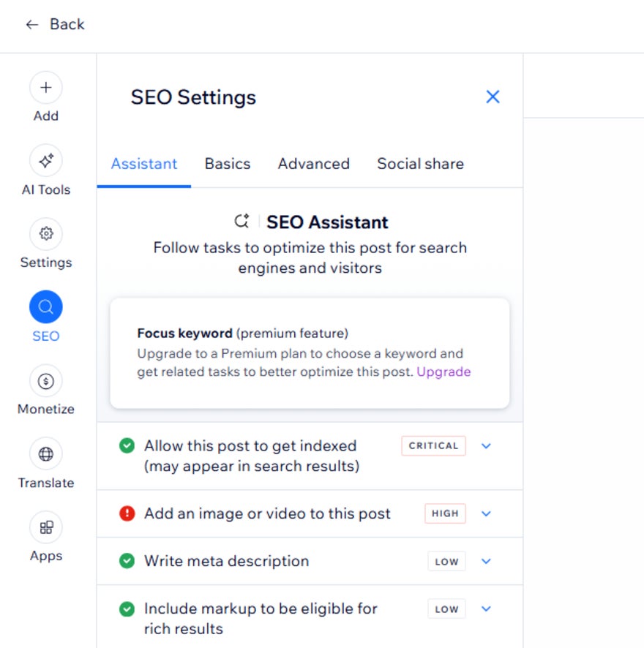
Task: Select the SEO sidebar icon
Action: point(45,306)
